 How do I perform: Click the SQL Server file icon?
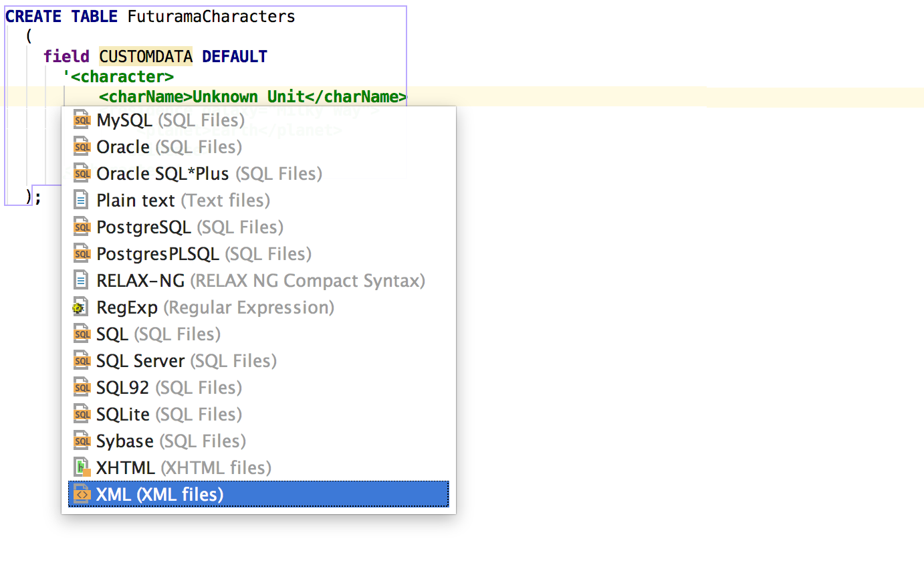82,361
